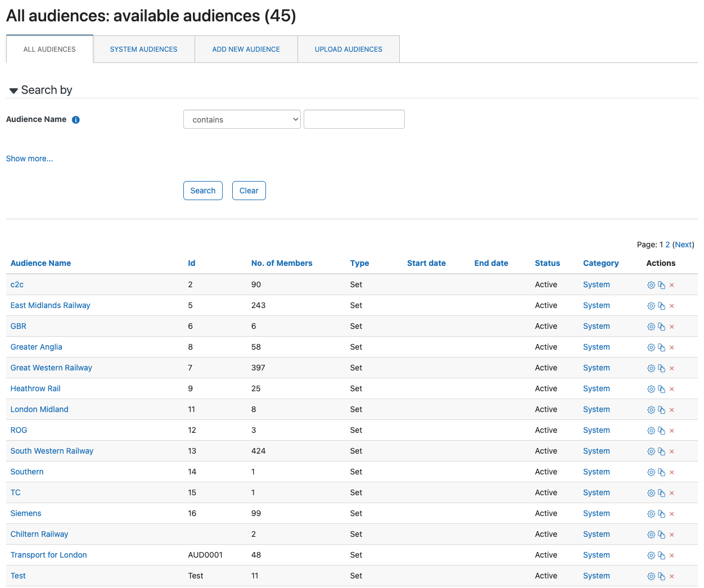
Task: Open System Audiences tab
Action: 144,49
